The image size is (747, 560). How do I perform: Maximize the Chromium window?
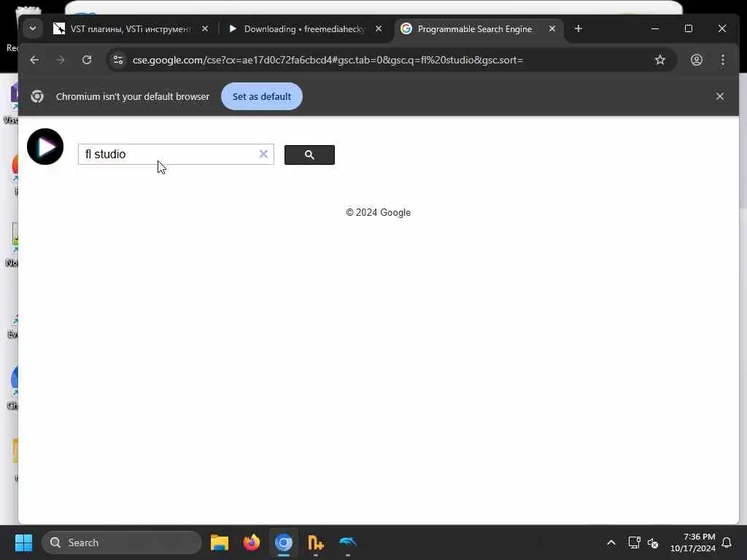(x=689, y=28)
